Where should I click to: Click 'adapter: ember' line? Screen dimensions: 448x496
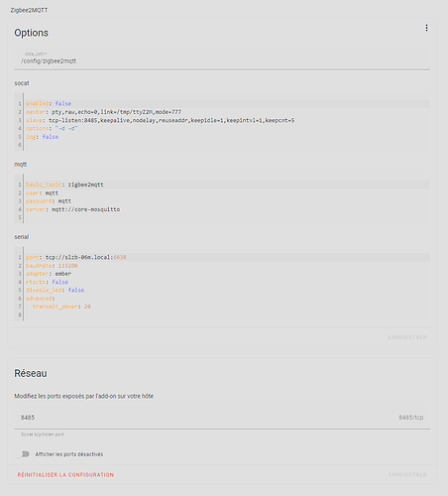[49, 274]
